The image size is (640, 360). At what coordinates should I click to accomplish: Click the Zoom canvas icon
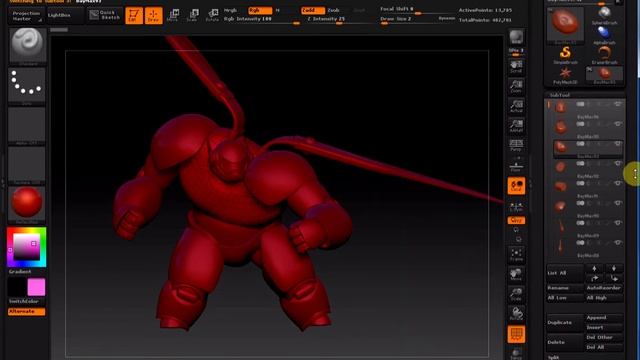(516, 87)
